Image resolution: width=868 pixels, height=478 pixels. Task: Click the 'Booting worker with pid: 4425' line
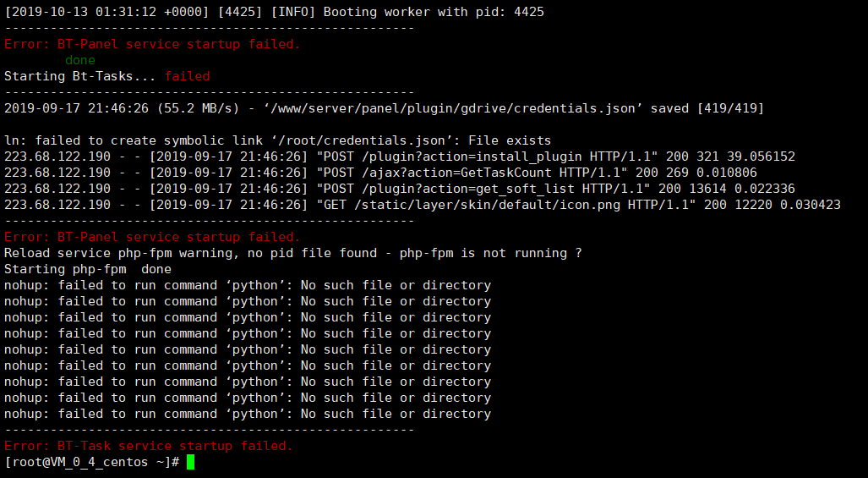(x=274, y=12)
